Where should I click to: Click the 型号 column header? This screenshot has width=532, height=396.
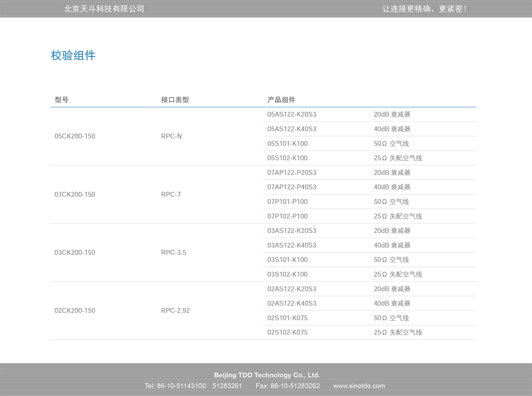pos(62,100)
